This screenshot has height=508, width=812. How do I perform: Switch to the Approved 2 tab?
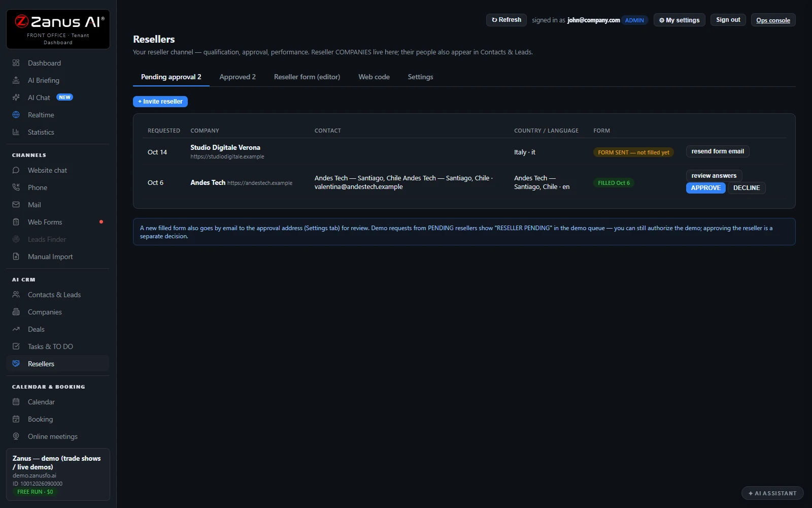point(238,77)
